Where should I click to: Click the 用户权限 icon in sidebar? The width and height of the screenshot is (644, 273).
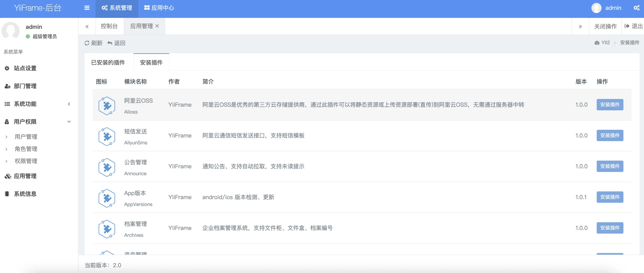(x=7, y=122)
